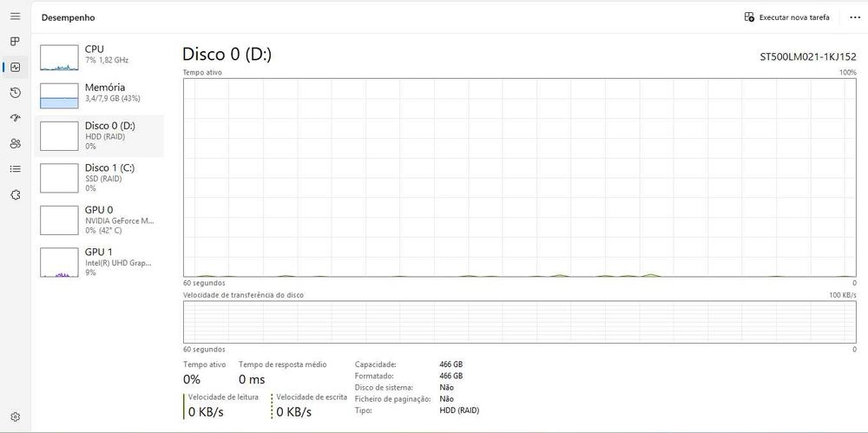Click the Ficheiro de paginação label
This screenshot has height=433, width=868.
392,398
